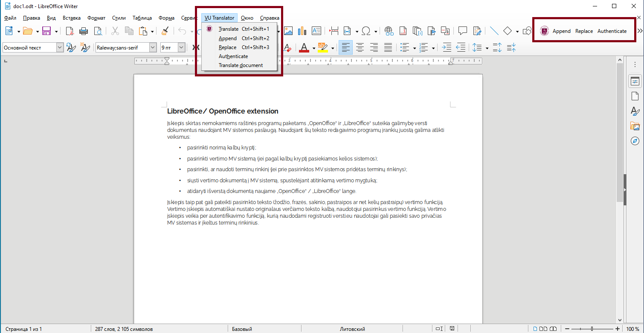Viewport: 644px width, 333px height.
Task: Open a file using the folder icon
Action: point(28,31)
